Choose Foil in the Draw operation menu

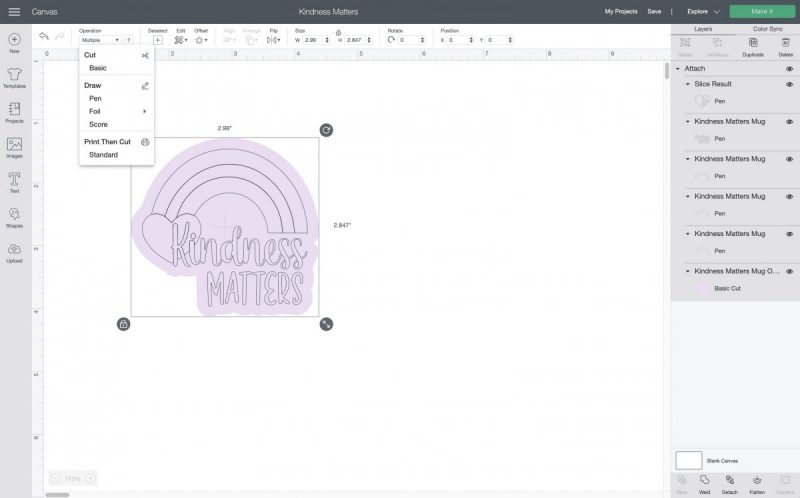(x=94, y=111)
